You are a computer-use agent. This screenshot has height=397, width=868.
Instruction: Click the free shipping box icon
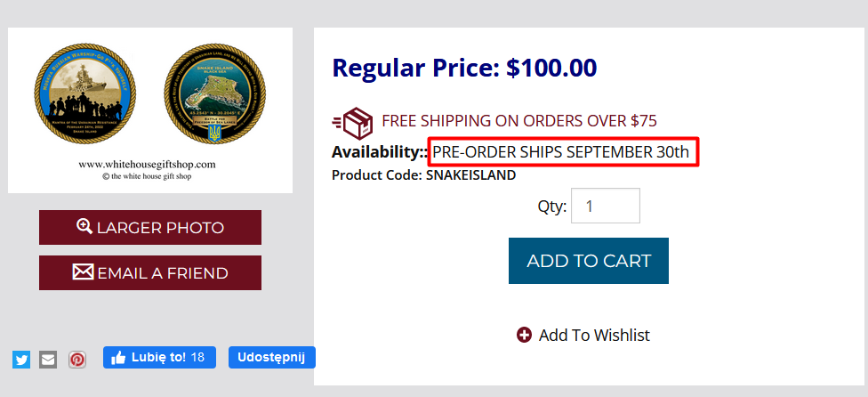[x=352, y=121]
